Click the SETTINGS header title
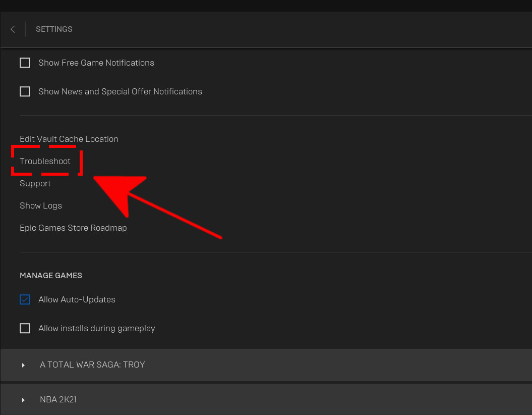The image size is (532, 415). (x=54, y=29)
